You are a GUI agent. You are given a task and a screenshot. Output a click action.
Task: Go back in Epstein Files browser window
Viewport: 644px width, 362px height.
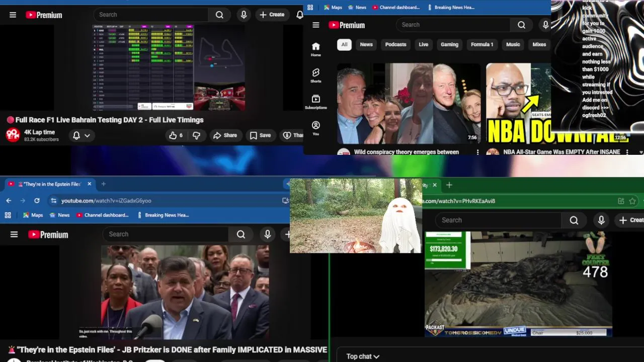[x=9, y=201]
